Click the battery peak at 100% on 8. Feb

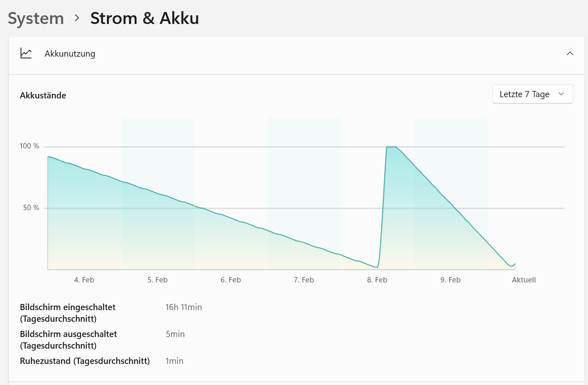pos(391,147)
